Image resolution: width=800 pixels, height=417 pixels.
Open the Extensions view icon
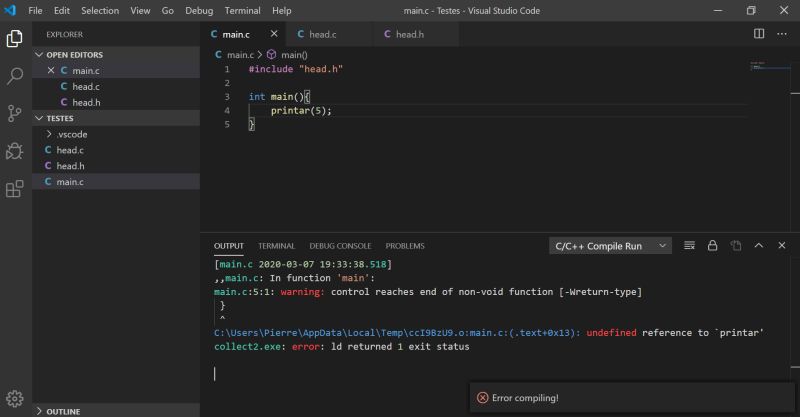pos(14,189)
